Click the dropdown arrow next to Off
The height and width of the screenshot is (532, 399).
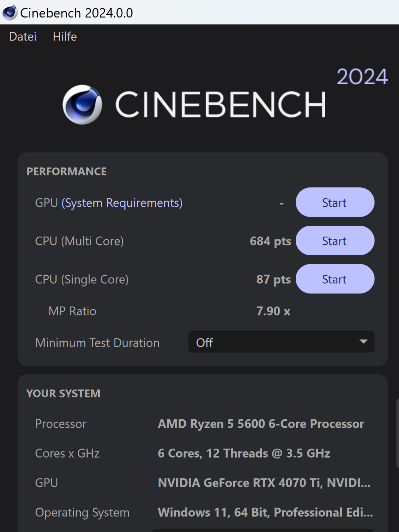363,342
